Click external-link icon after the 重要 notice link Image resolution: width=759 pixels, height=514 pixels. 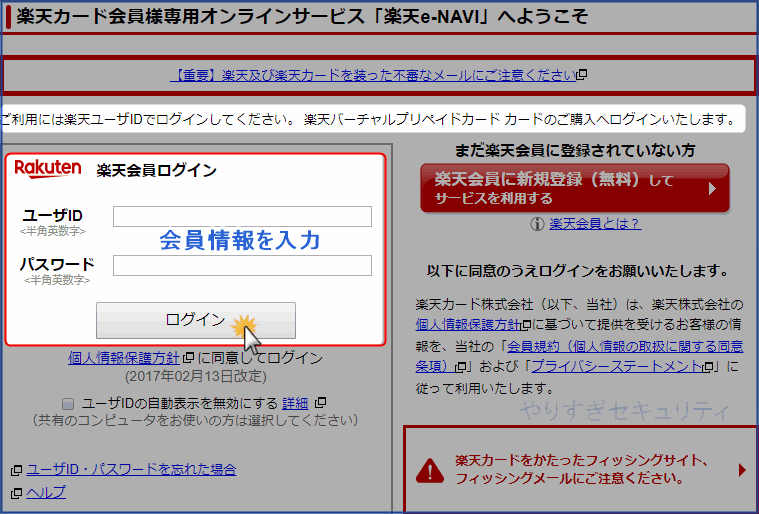point(582,75)
